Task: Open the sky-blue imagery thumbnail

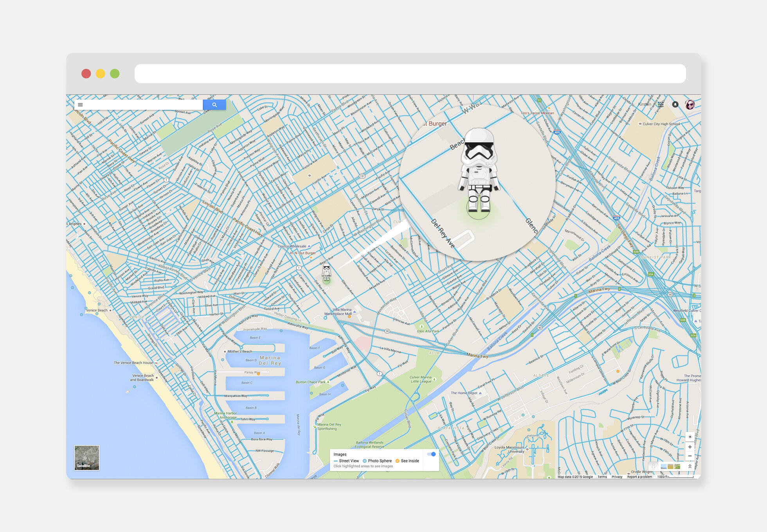Action: click(664, 466)
